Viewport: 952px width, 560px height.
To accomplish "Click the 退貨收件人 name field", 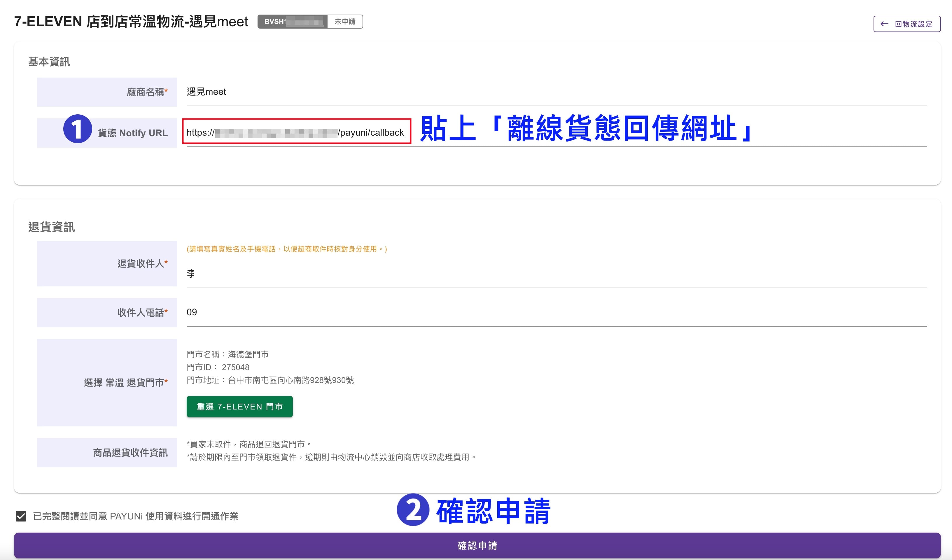I will click(556, 274).
